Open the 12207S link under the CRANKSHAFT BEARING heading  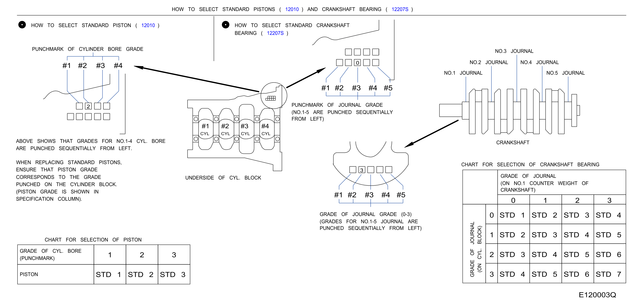pos(275,33)
